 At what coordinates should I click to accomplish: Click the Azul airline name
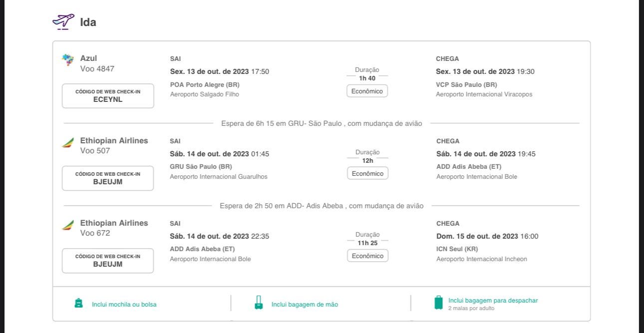88,58
